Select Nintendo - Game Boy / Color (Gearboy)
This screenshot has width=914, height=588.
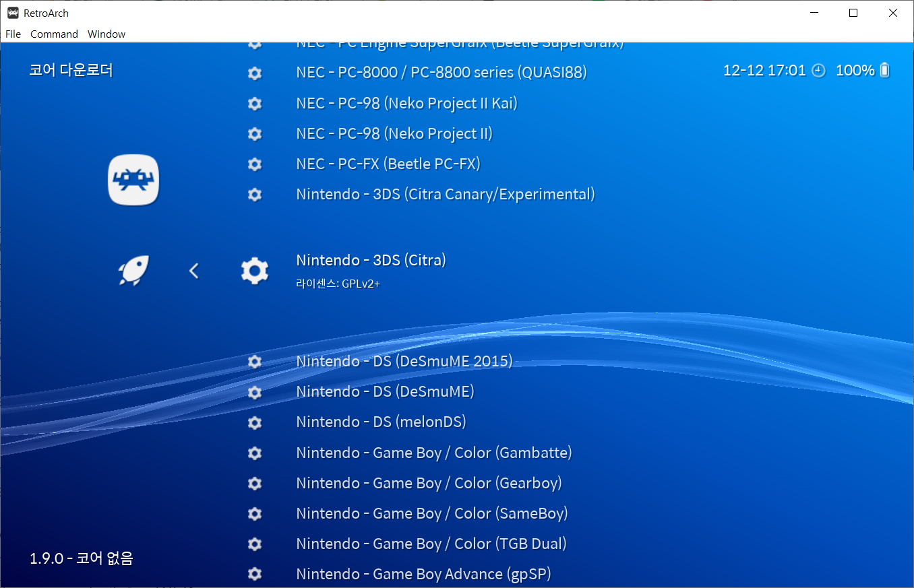pos(429,483)
